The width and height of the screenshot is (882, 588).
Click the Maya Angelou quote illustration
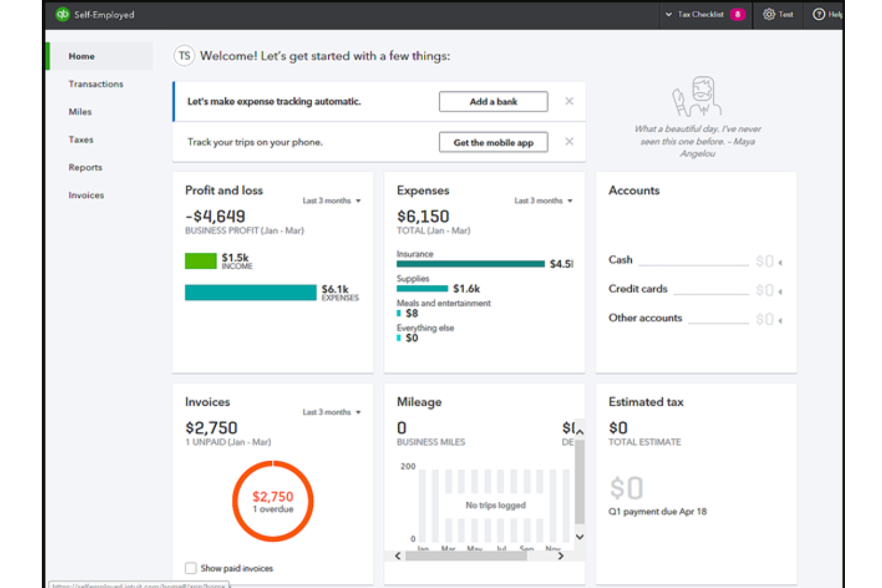tap(697, 96)
